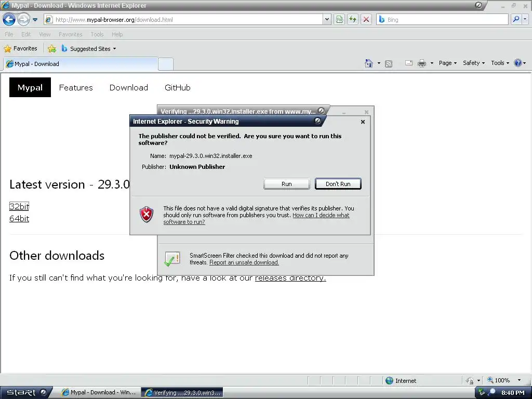
Task: Click the Start button on taskbar
Action: coord(26,392)
